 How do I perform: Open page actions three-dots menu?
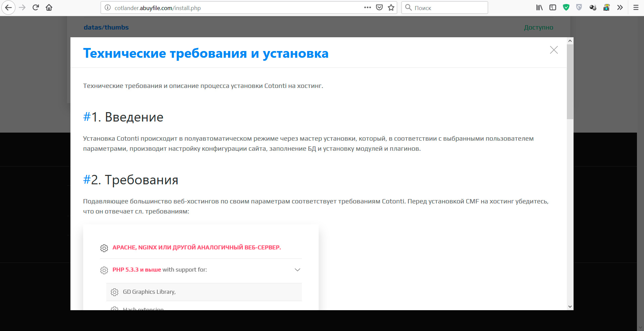(368, 7)
